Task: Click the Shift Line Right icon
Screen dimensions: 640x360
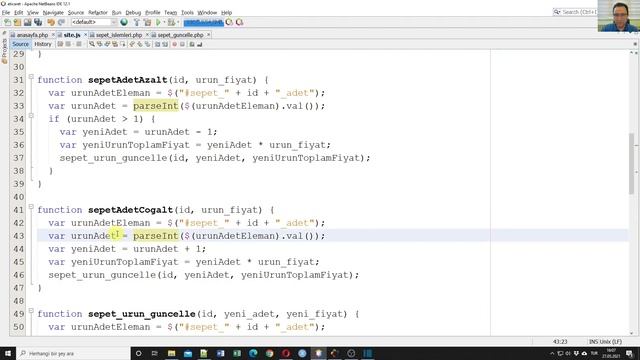Action: pyautogui.click(x=165, y=44)
